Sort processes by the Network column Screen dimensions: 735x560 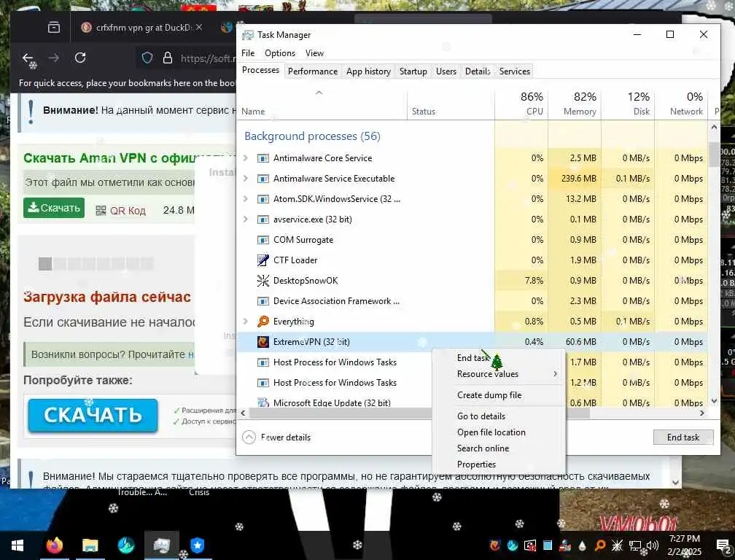pyautogui.click(x=681, y=103)
